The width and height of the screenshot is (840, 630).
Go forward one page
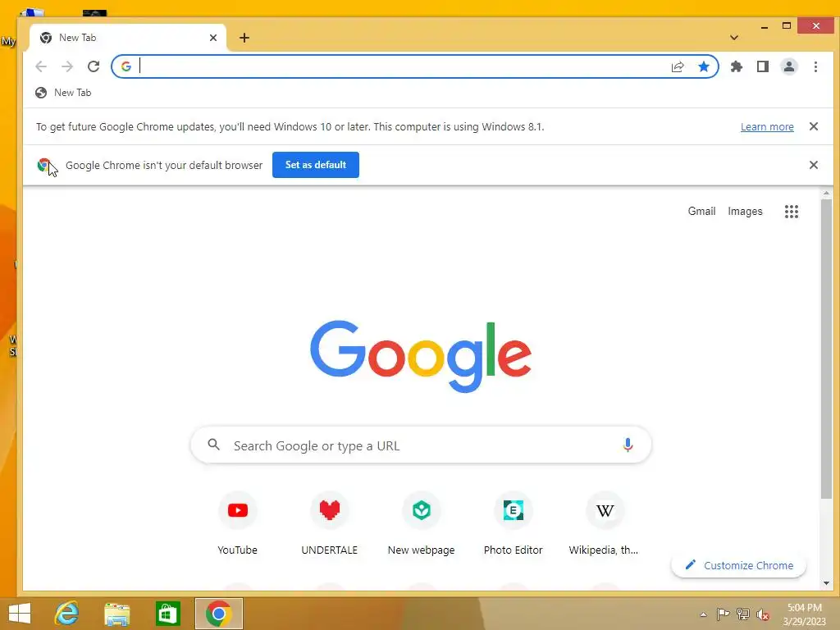pyautogui.click(x=67, y=66)
